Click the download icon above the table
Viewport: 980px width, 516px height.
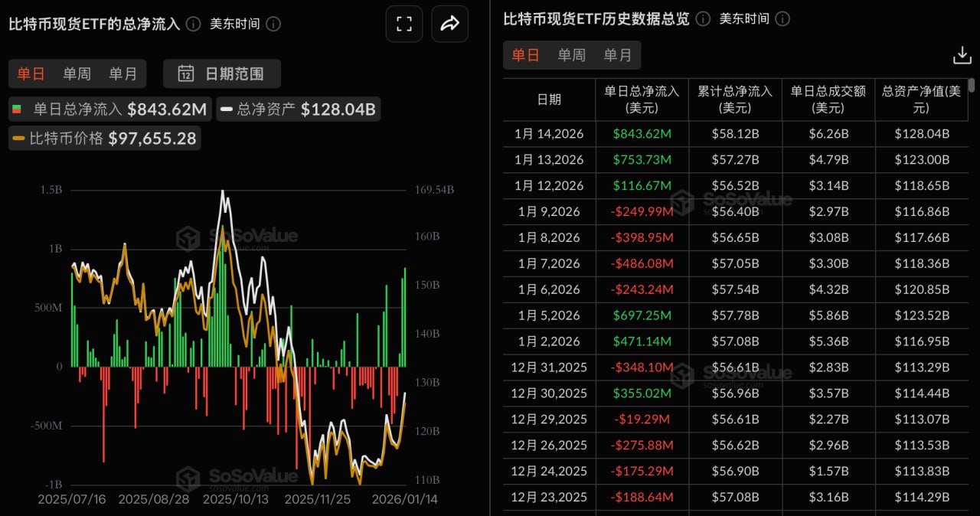point(962,55)
